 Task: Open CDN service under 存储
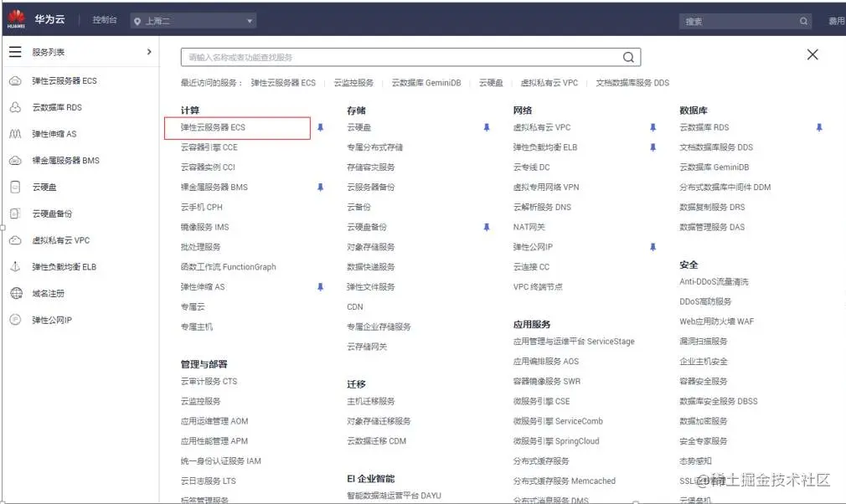tap(355, 306)
